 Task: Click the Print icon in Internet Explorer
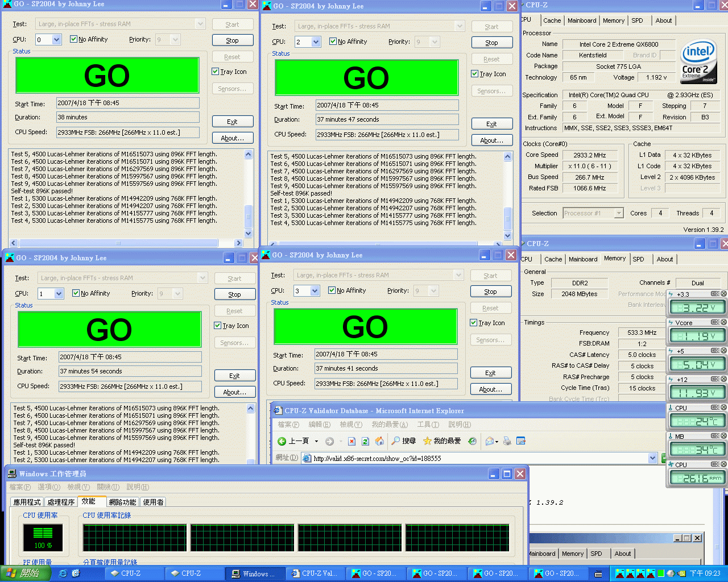pyautogui.click(x=507, y=441)
